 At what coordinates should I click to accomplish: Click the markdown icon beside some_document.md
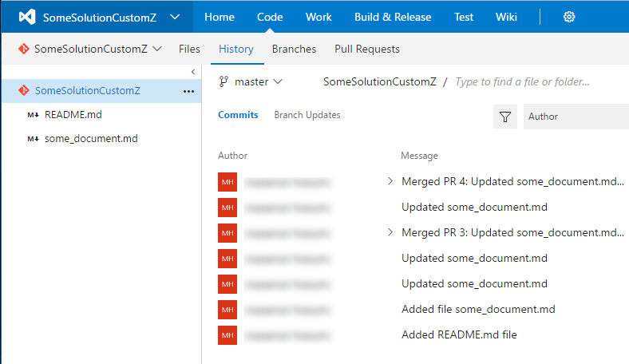click(33, 139)
